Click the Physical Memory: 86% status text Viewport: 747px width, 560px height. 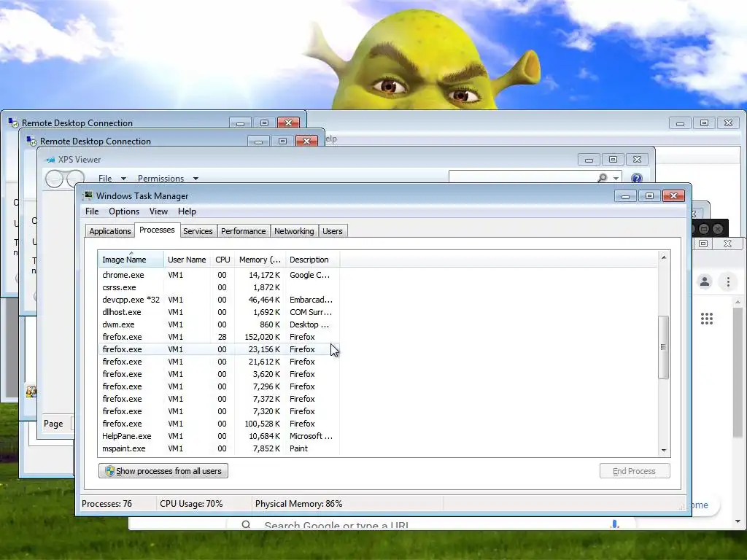pyautogui.click(x=298, y=504)
